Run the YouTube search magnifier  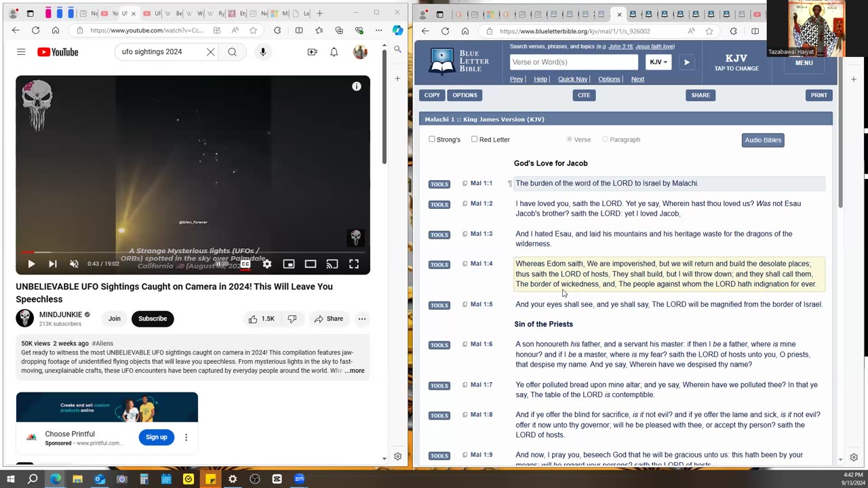tap(232, 52)
